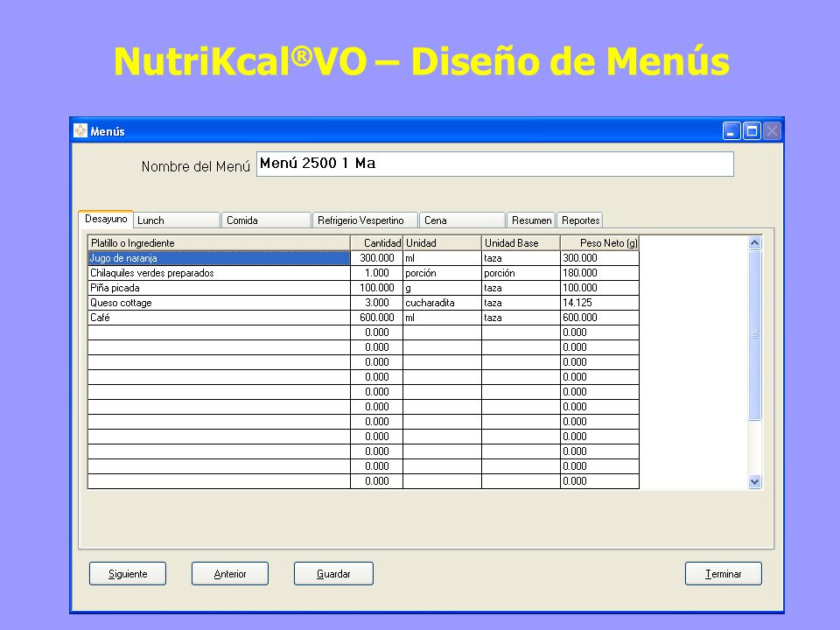Click quantity 100.000 for Piña picada
840x630 pixels.
[x=376, y=288]
